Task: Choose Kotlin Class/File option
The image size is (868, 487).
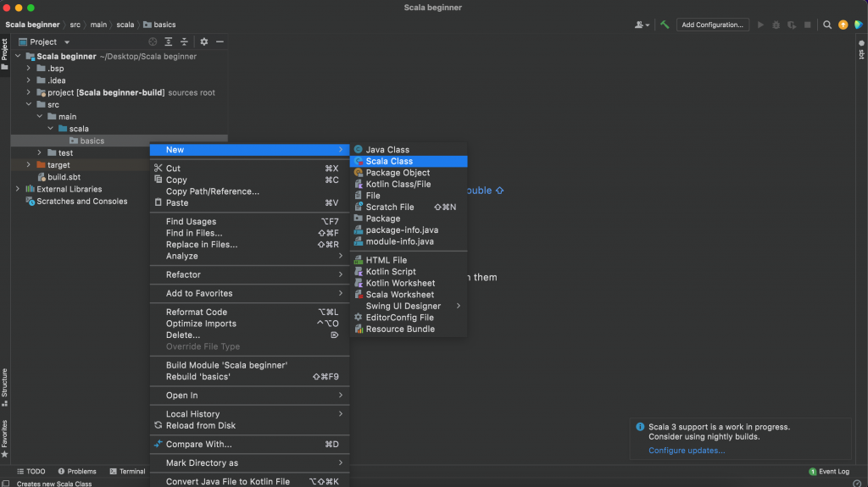Action: click(x=409, y=184)
